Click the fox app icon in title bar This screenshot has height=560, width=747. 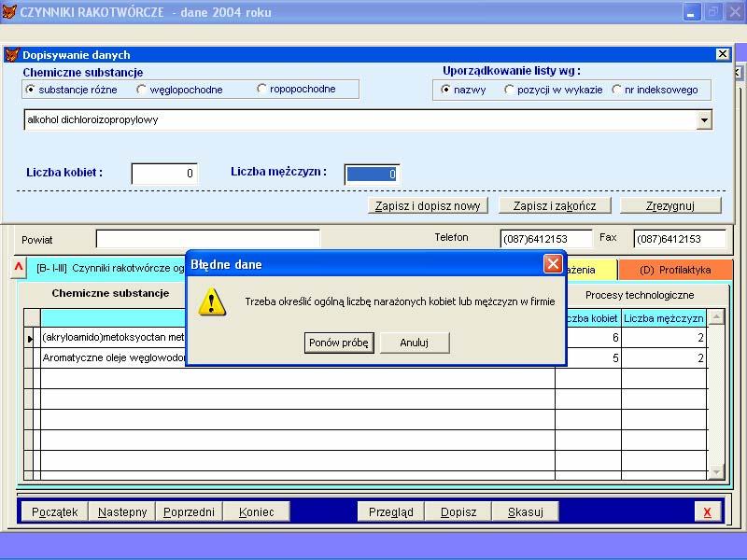9,11
